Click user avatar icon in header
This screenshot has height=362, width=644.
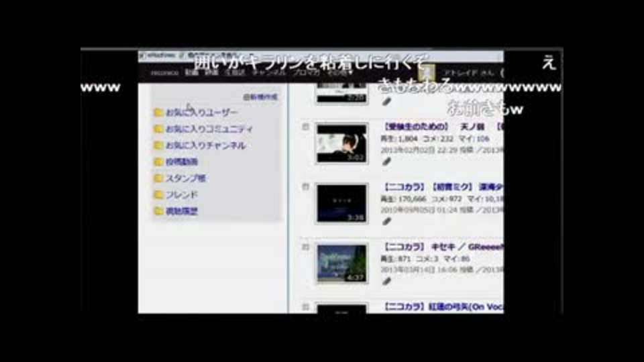[x=427, y=74]
